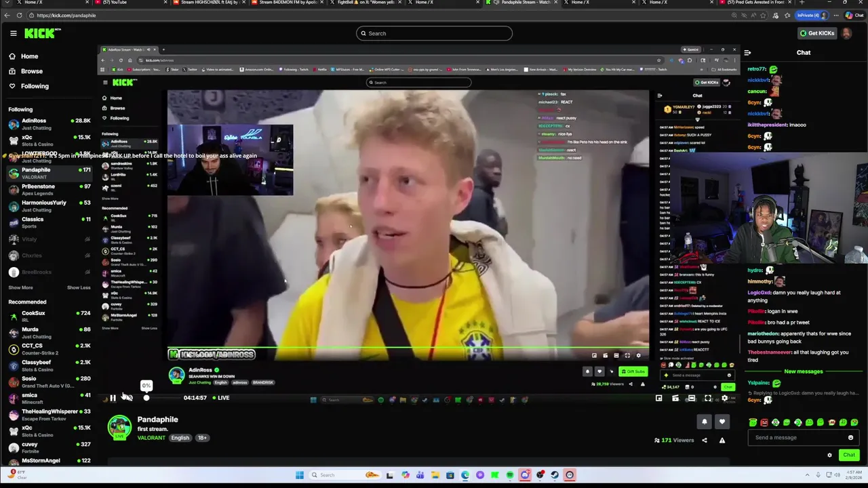Open CCT_CS recommended channel
This screenshot has height=488, width=868.
[x=47, y=349]
